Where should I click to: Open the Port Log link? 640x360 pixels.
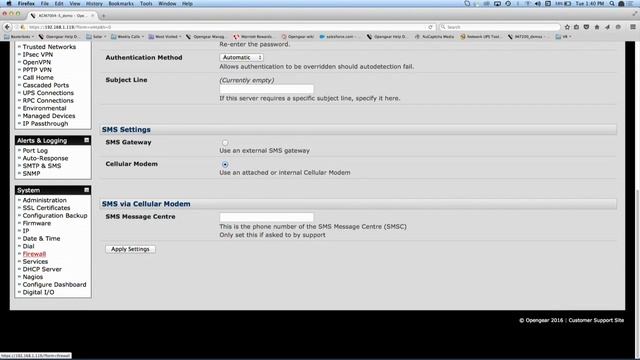35,151
